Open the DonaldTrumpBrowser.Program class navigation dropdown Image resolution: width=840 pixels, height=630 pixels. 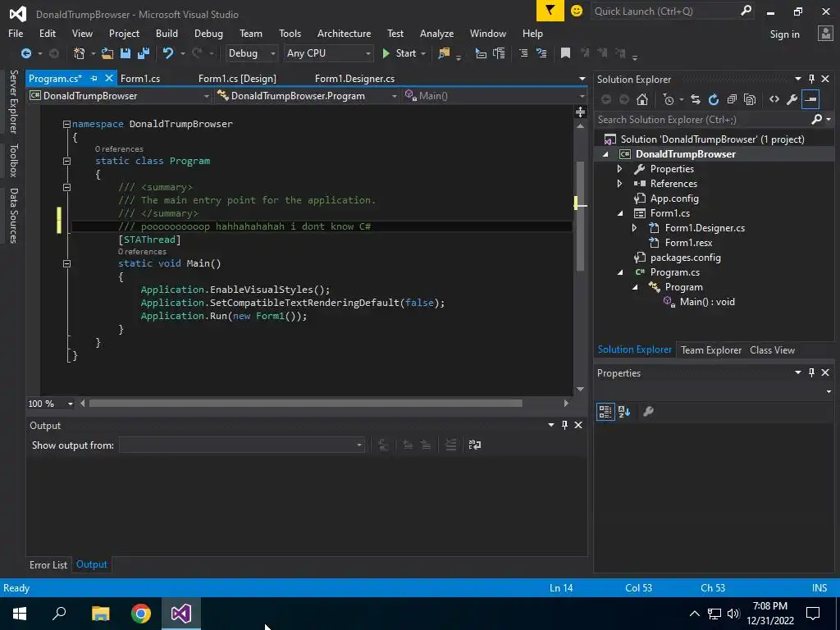coord(308,96)
